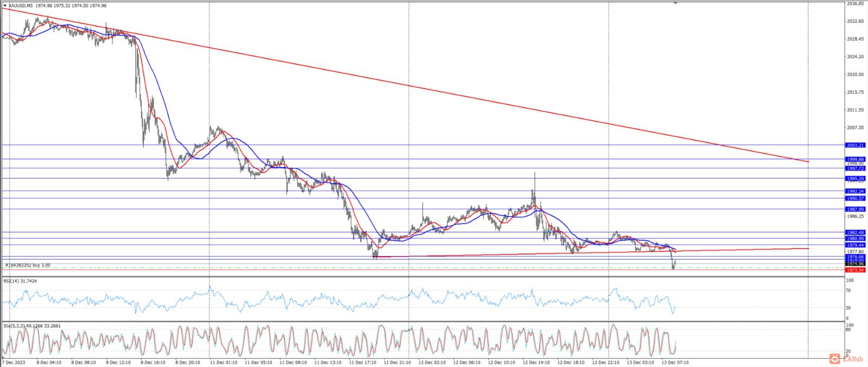Select the 2003.21 horizontal level price label
Viewport: 868px width, 367px height.
click(856, 145)
